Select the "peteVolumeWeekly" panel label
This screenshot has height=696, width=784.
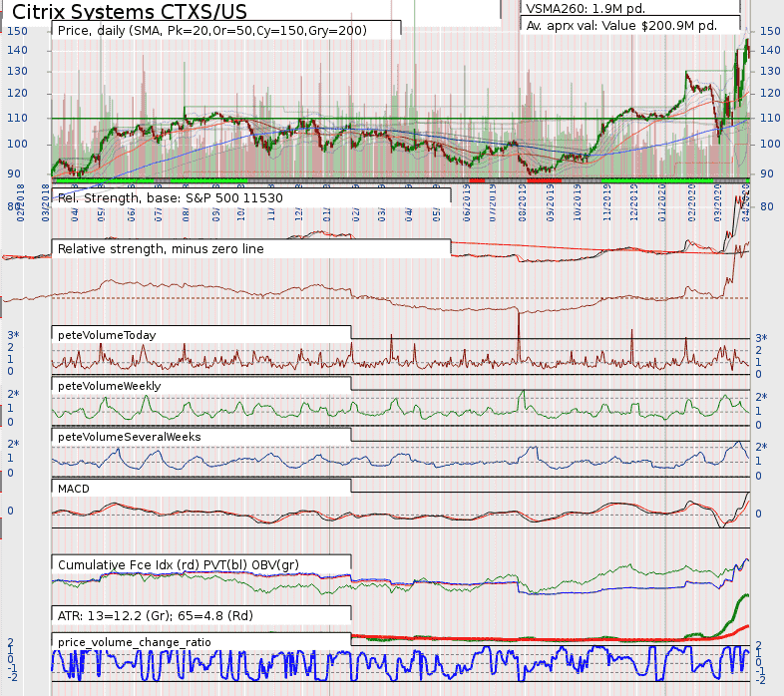tap(110, 386)
